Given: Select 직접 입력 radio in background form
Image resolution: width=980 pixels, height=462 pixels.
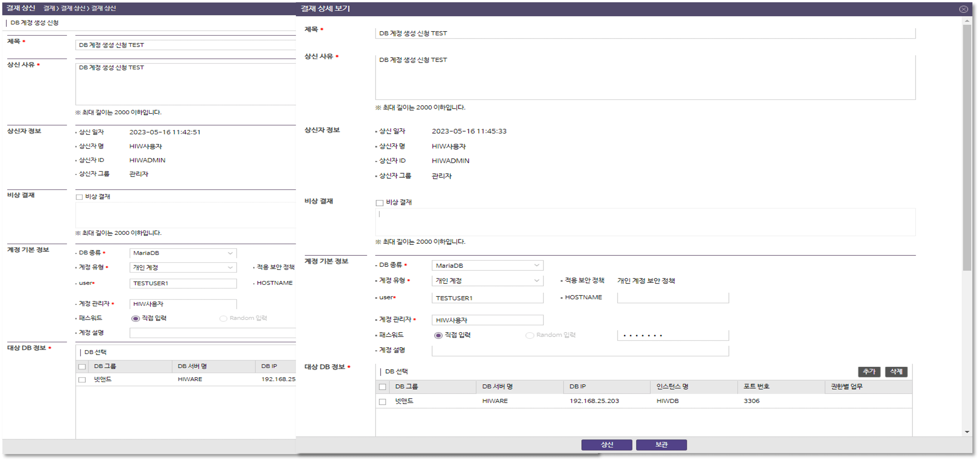Looking at the screenshot, I should (x=136, y=319).
